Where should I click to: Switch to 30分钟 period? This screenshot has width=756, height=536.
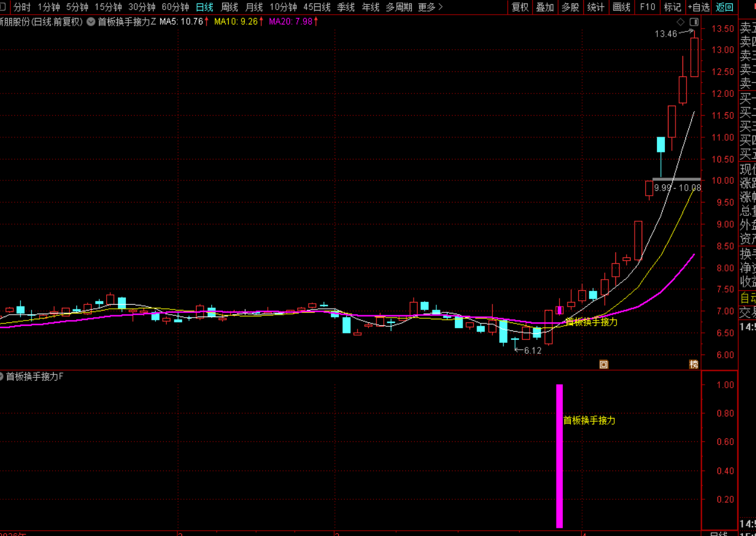point(142,7)
